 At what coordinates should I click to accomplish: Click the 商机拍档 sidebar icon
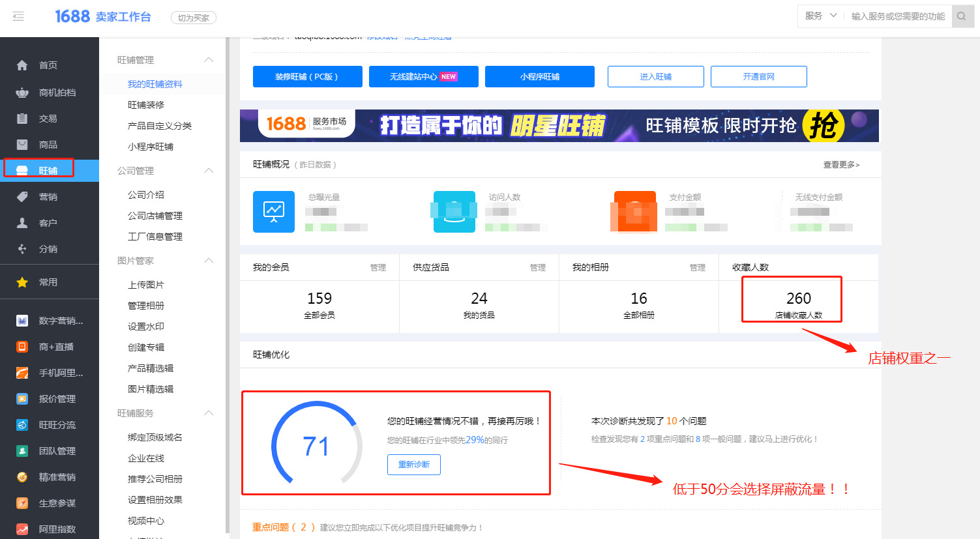pyautogui.click(x=22, y=93)
